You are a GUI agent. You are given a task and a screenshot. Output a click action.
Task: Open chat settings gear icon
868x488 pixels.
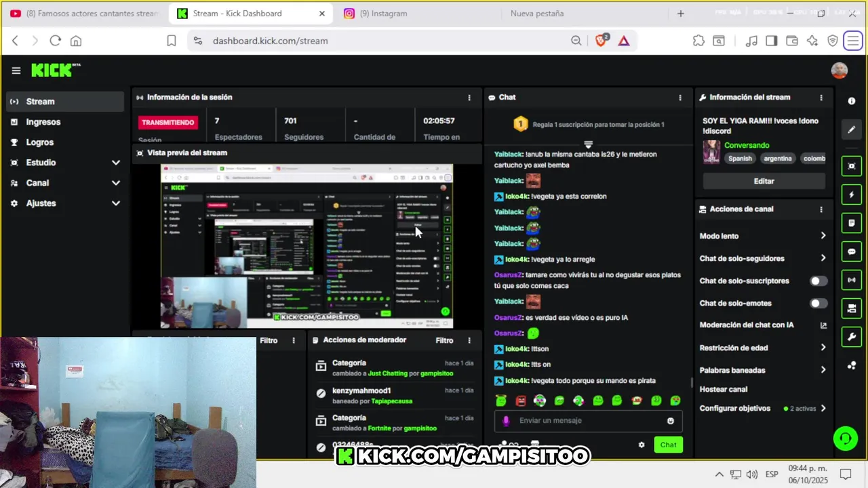pyautogui.click(x=642, y=445)
